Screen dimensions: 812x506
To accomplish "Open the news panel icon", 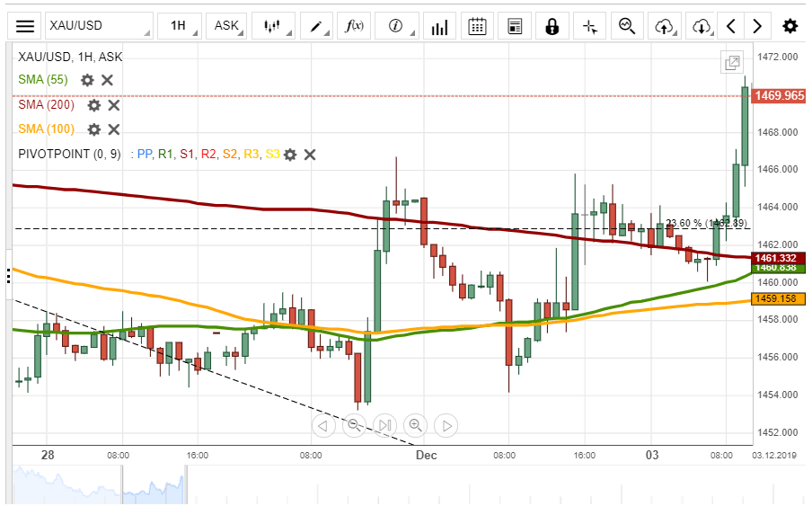I will pos(515,26).
